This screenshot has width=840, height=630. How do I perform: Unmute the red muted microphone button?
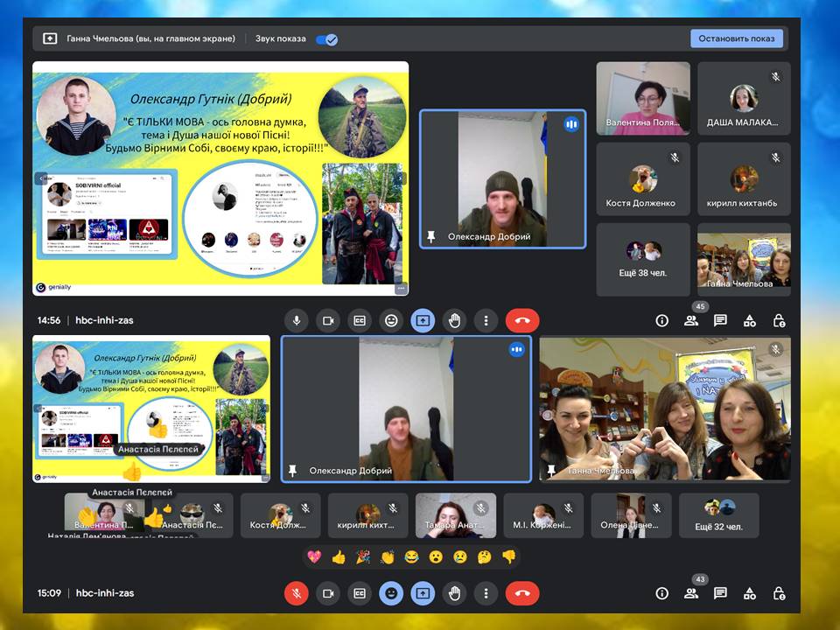pos(297,592)
